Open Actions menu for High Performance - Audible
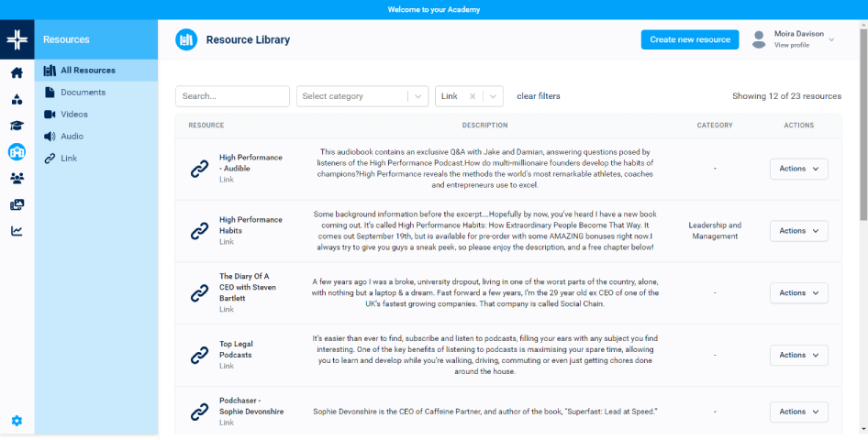This screenshot has width=868, height=440. tap(798, 169)
